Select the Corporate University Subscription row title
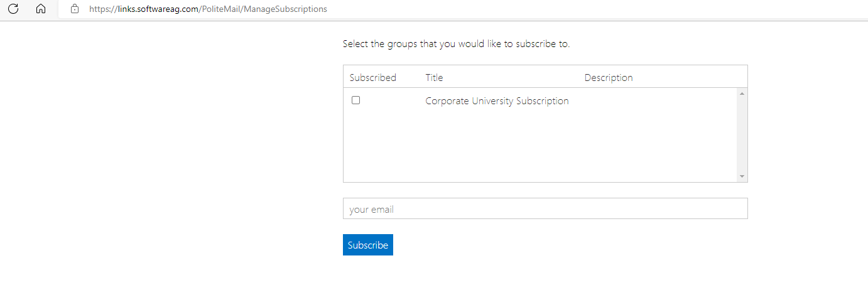This screenshot has height=290, width=868. point(497,101)
